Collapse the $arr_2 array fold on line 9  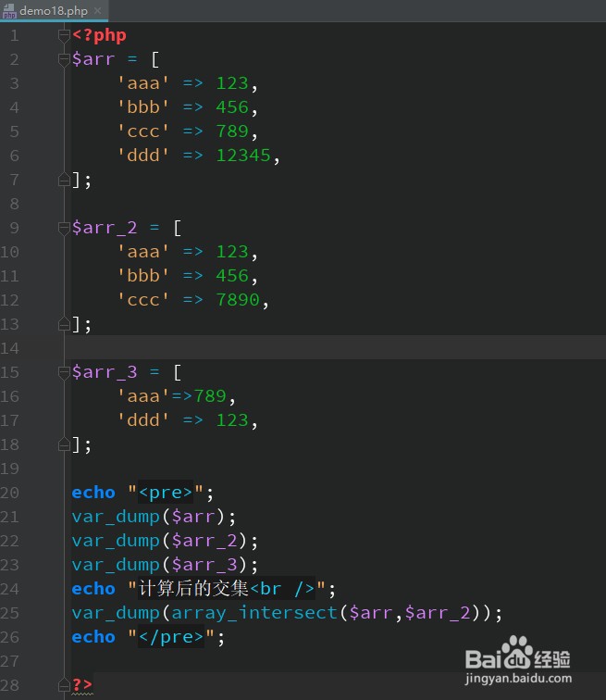tap(64, 228)
